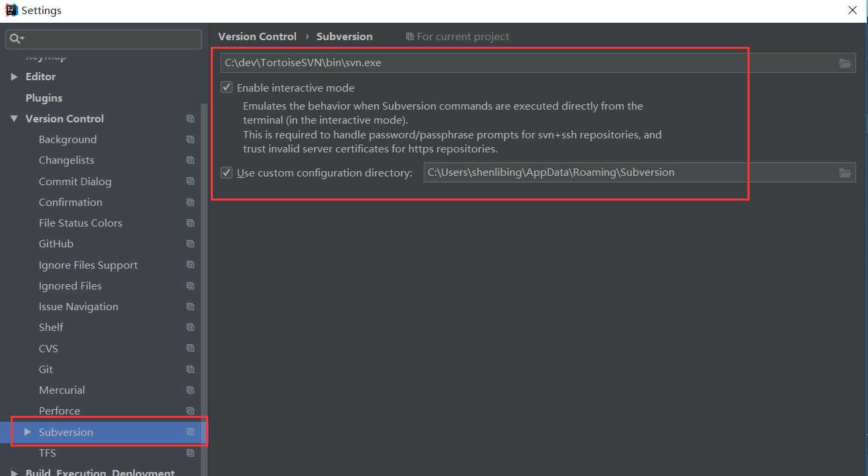
Task: Click the project-level icon beside Confirmation
Action: [x=190, y=202]
